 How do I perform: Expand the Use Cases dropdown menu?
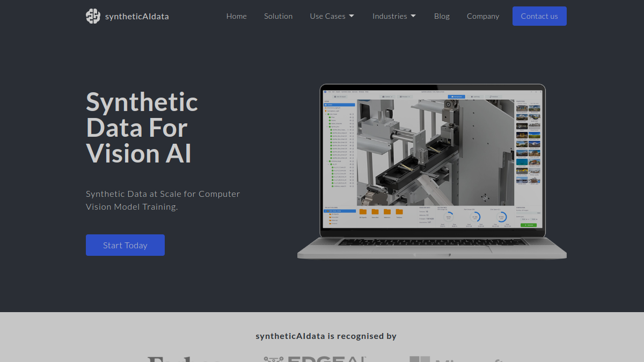(332, 16)
